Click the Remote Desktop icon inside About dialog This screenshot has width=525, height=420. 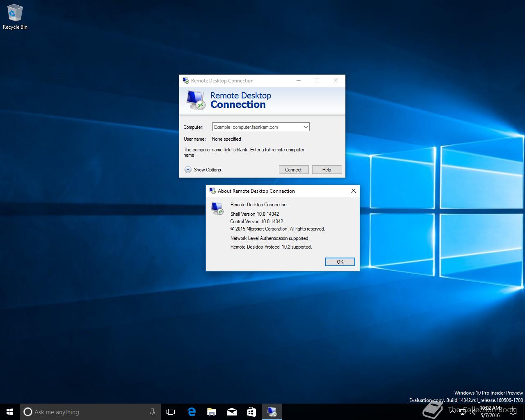coord(217,208)
